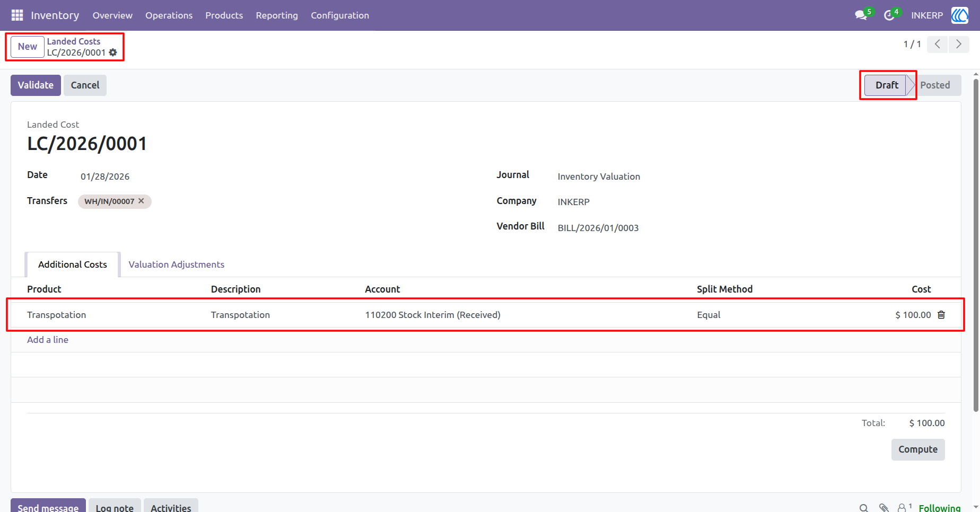Click the Compute button
The height and width of the screenshot is (512, 980).
918,449
